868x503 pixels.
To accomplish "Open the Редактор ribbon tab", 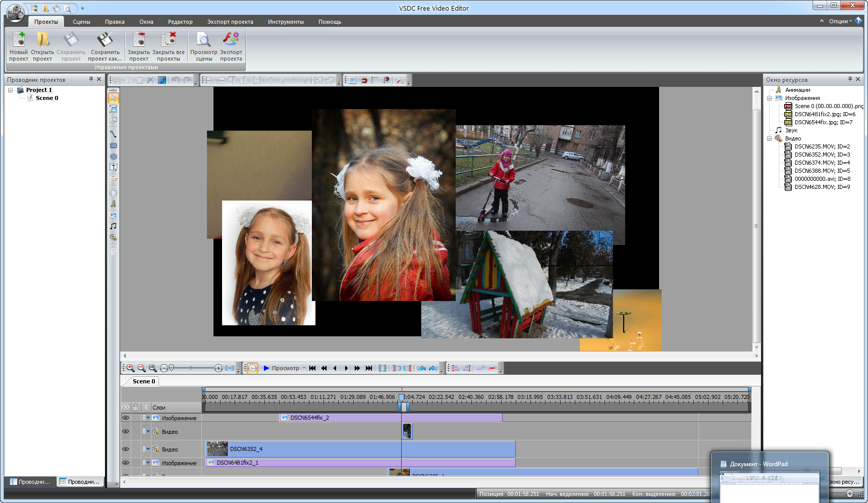I will [180, 22].
